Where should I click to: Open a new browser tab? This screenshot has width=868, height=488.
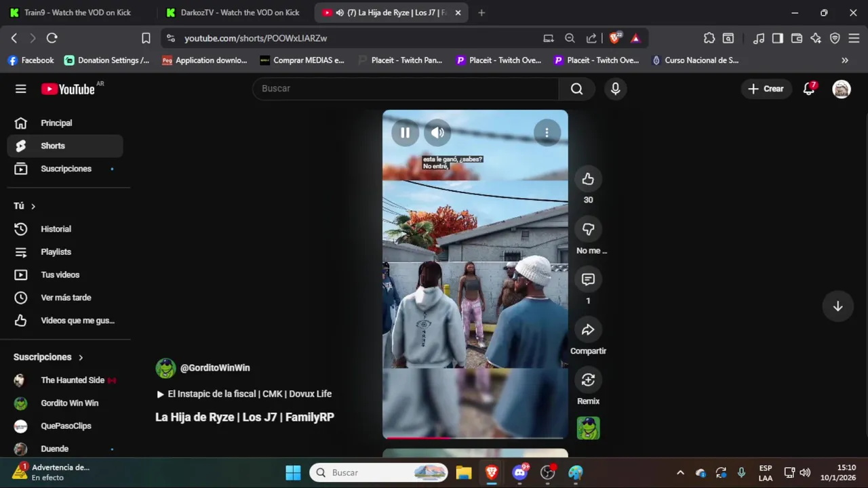[x=481, y=13]
